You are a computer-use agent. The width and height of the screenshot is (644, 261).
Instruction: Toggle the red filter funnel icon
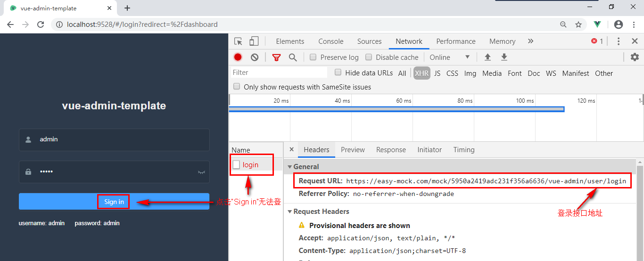276,57
